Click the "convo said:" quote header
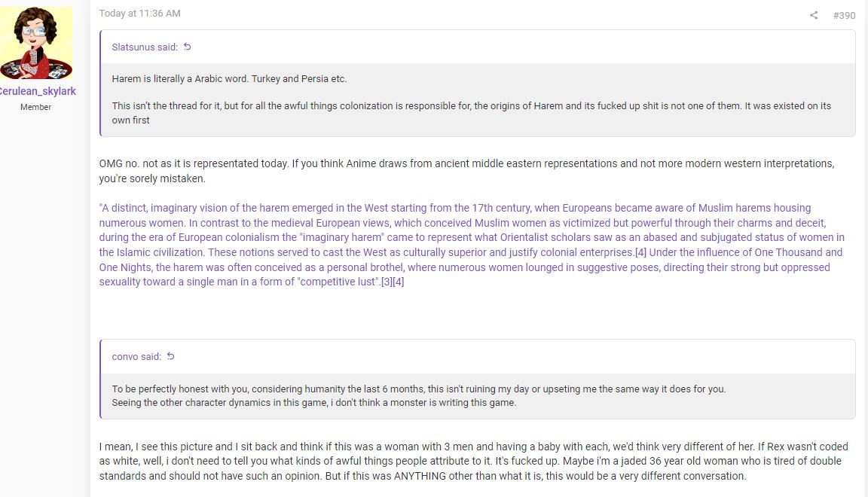868x497 pixels. click(136, 356)
